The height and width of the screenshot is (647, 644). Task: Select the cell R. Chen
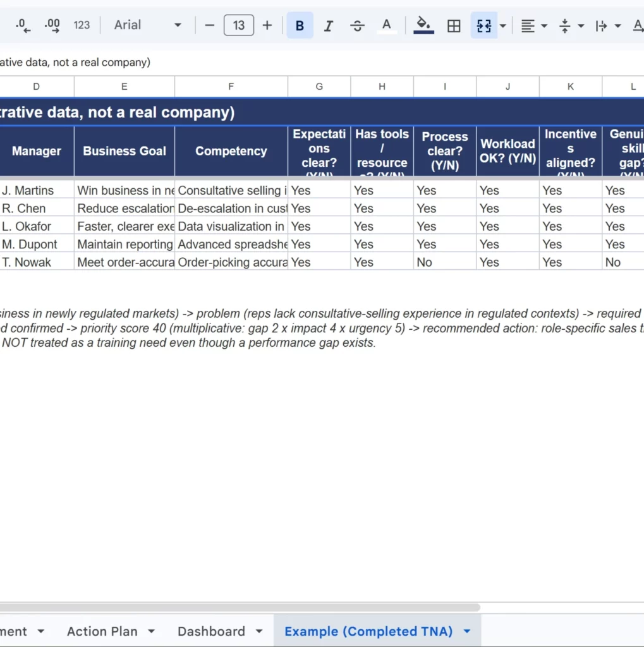coord(36,209)
